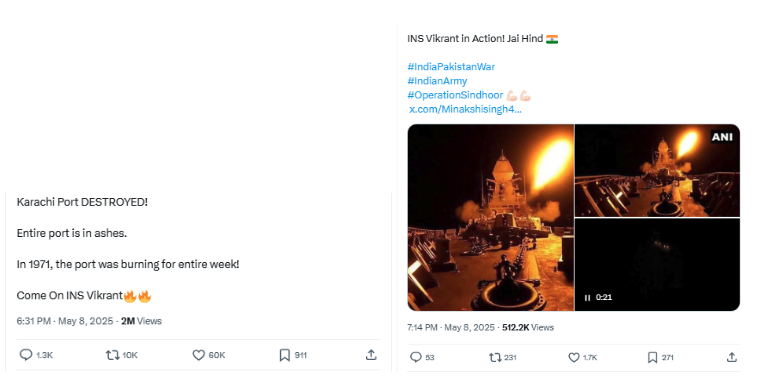Image resolution: width=757 pixels, height=379 pixels.
Task: Open the #IndianArmy hashtag
Action: click(437, 81)
